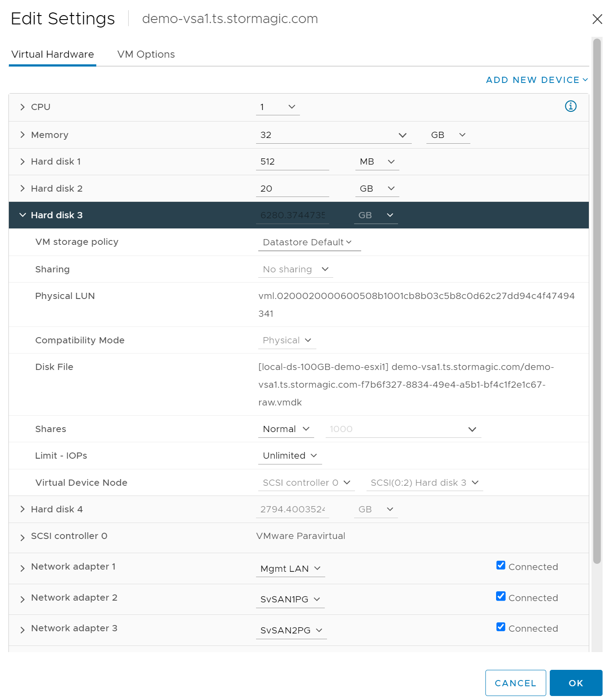The image size is (611, 700).
Task: Click the CPU info icon
Action: click(x=571, y=106)
